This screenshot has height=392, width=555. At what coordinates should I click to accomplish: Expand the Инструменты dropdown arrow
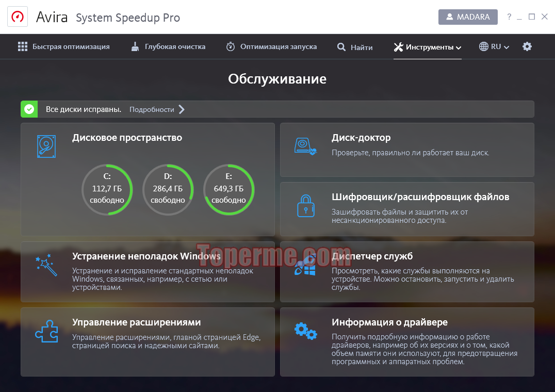point(459,48)
